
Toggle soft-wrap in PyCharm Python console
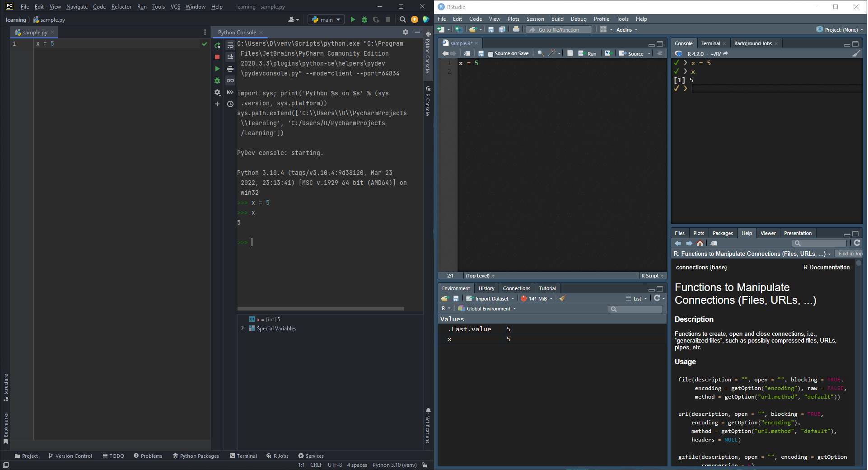coord(230,45)
